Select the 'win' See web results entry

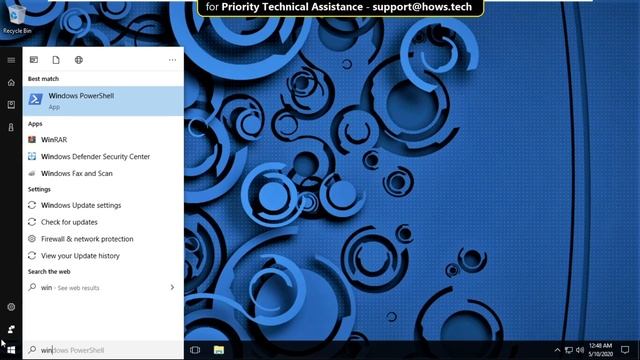pyautogui.click(x=103, y=287)
